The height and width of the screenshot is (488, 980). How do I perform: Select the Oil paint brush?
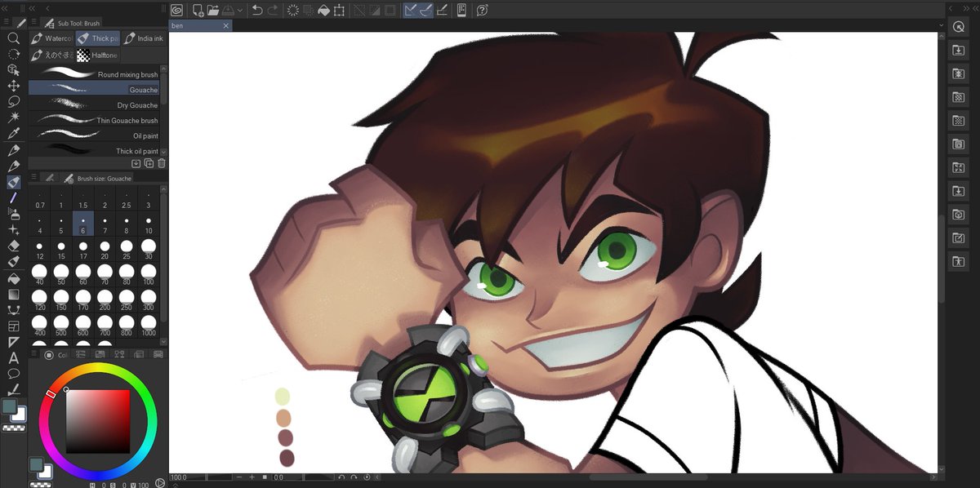(95, 135)
